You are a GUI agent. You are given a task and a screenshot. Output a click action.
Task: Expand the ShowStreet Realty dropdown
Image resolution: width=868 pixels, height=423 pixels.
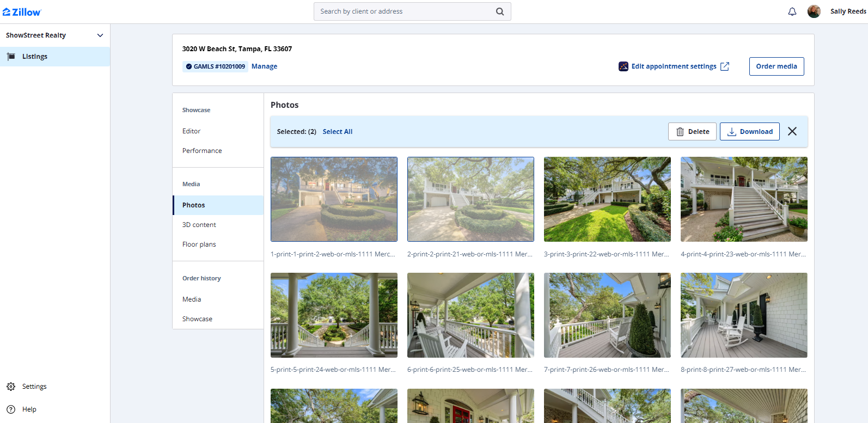coord(100,35)
